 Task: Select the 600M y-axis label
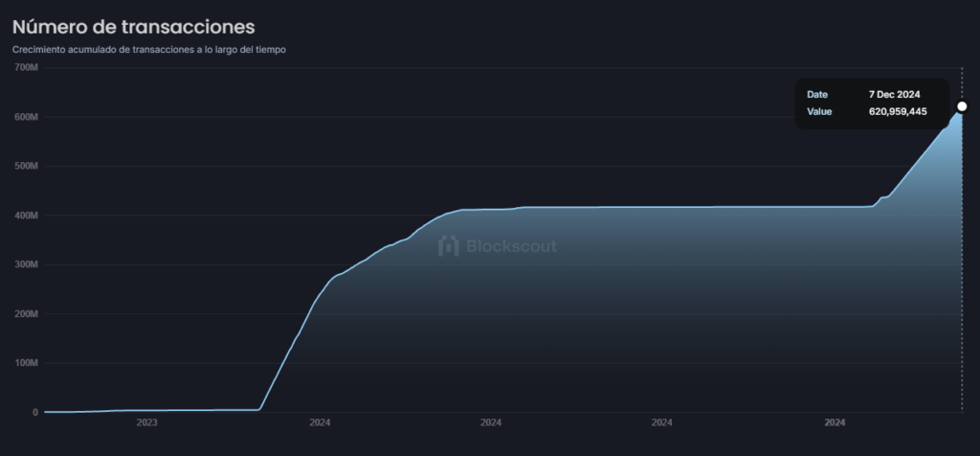pyautogui.click(x=26, y=117)
